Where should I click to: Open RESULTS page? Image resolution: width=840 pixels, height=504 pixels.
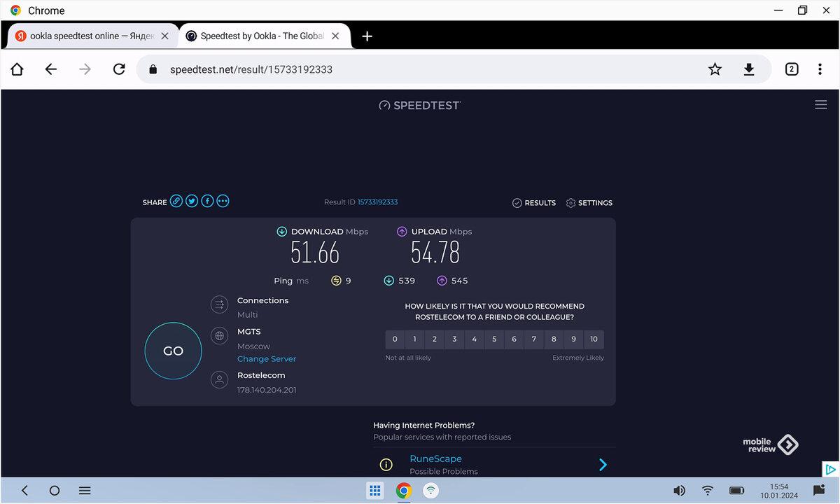pos(533,203)
